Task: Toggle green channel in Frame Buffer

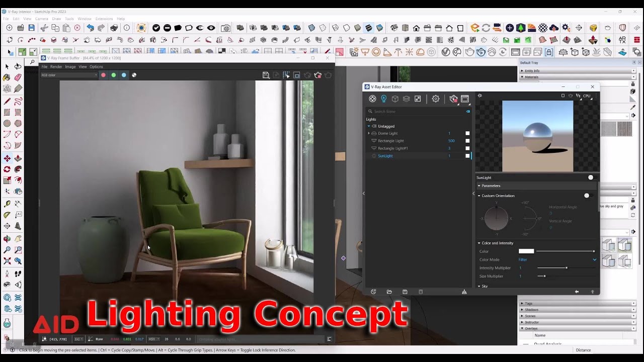Action: [x=114, y=75]
